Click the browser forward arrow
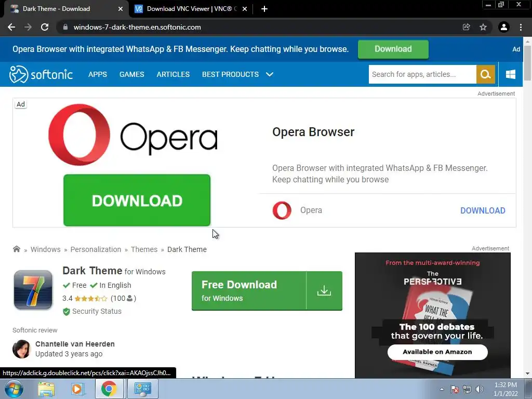532x399 pixels. point(28,27)
